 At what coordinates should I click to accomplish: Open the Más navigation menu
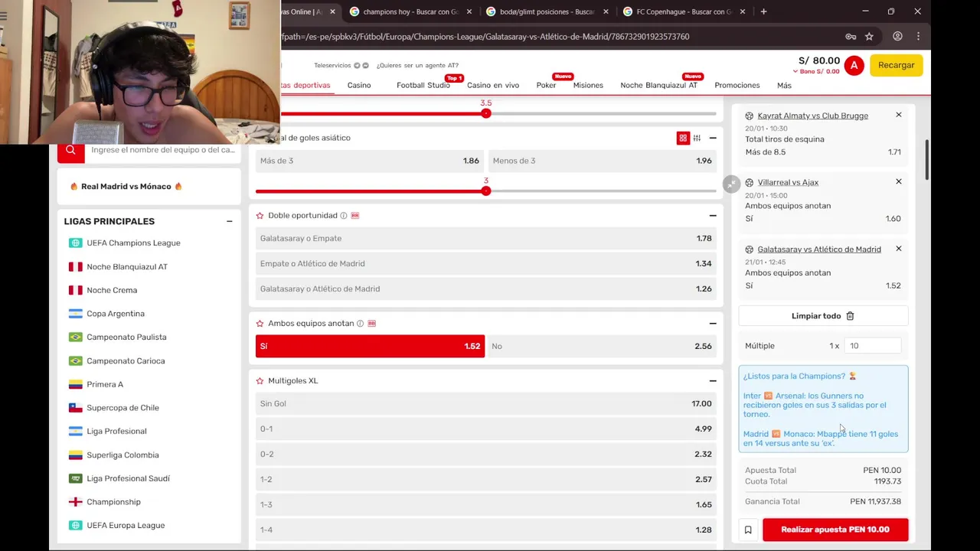point(784,85)
